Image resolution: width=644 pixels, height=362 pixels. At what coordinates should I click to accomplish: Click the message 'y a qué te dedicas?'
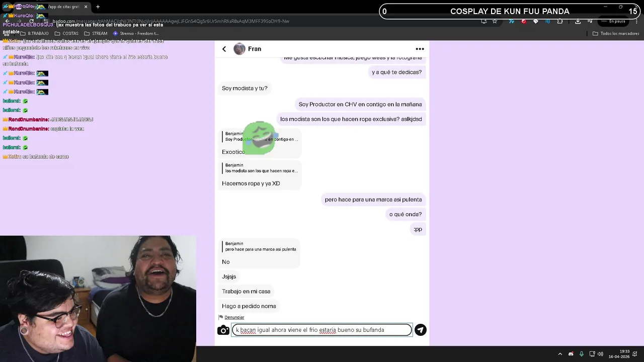396,72
